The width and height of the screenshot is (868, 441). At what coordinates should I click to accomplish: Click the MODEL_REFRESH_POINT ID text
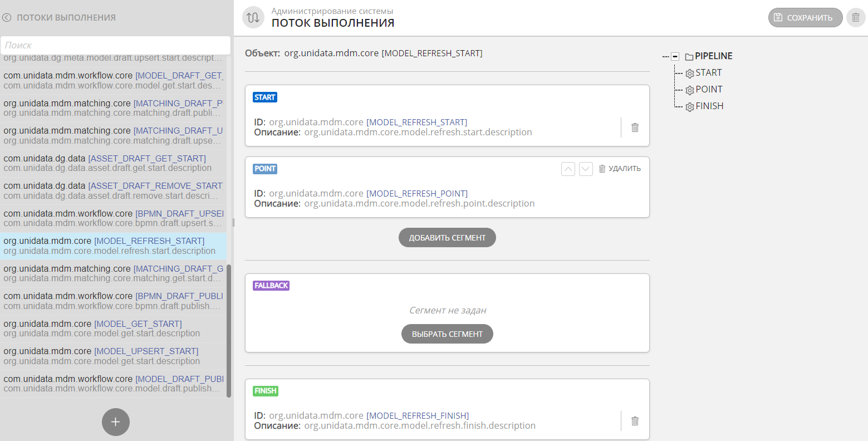(417, 194)
